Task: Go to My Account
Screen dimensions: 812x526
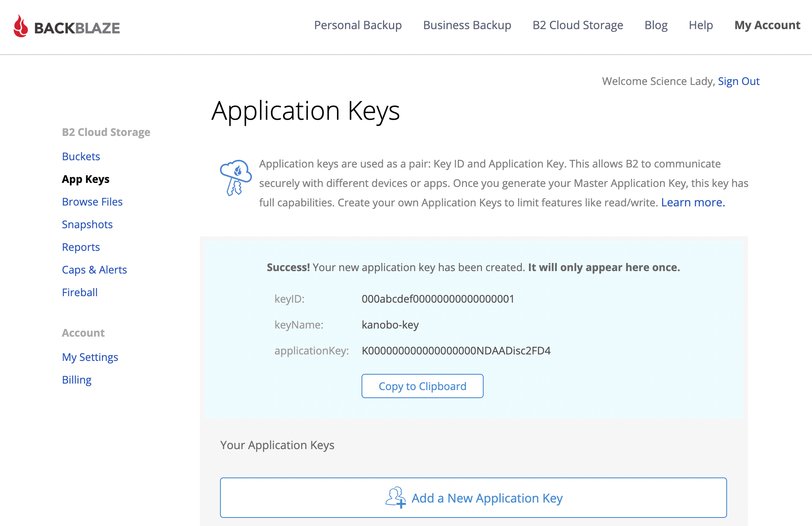Action: pyautogui.click(x=767, y=25)
